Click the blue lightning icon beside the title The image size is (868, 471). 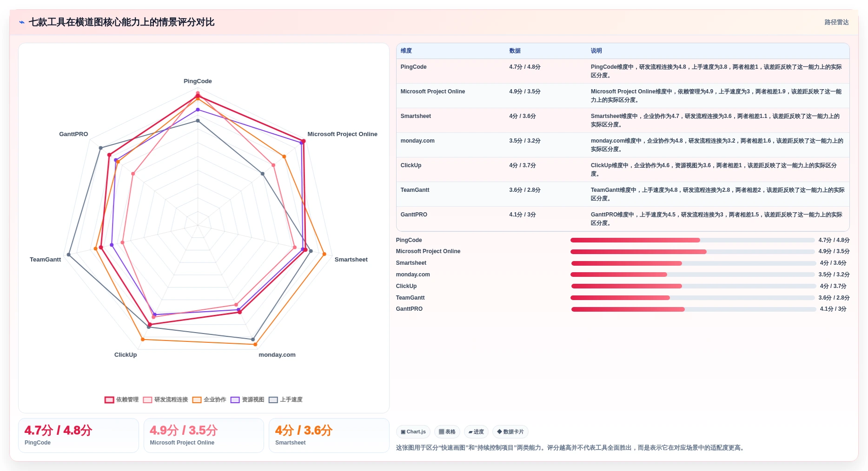click(22, 22)
